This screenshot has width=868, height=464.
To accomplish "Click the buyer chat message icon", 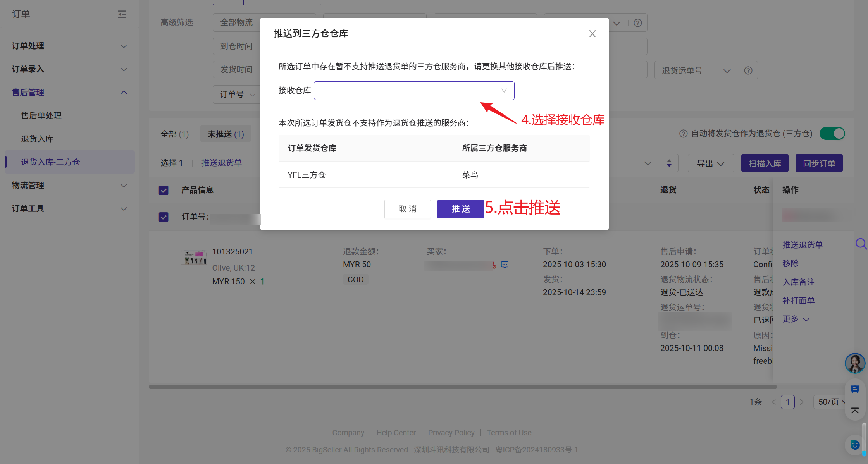I will click(505, 265).
